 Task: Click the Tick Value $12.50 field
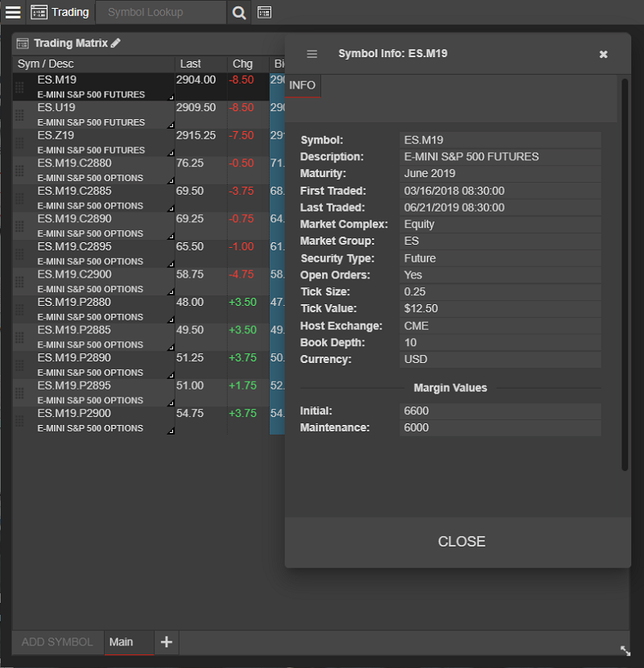tap(501, 308)
